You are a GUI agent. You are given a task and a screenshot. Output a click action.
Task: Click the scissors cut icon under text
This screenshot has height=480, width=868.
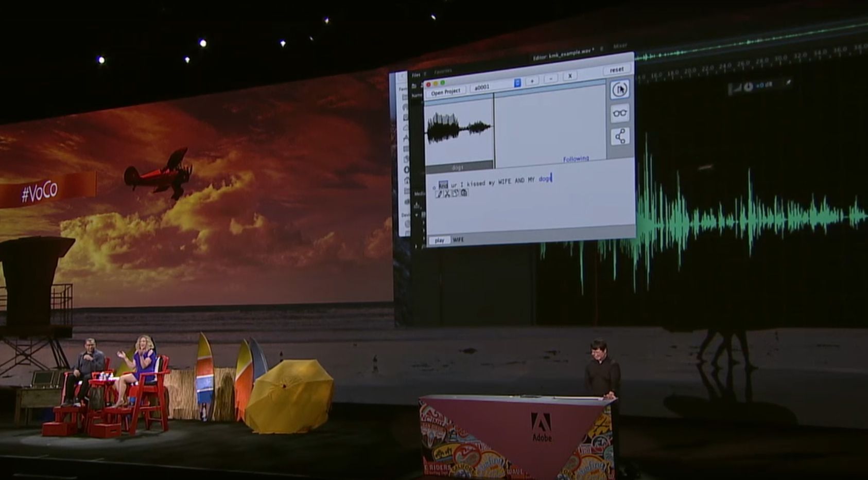pos(447,193)
